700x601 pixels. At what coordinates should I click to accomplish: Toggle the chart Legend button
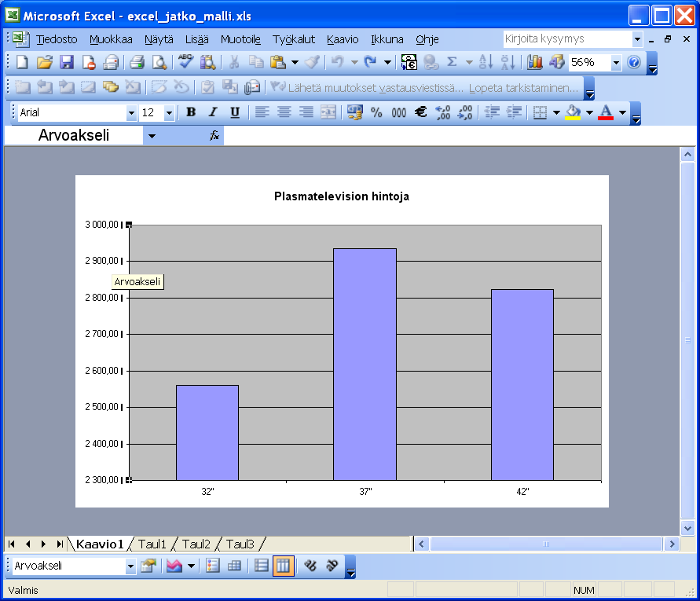(x=212, y=566)
